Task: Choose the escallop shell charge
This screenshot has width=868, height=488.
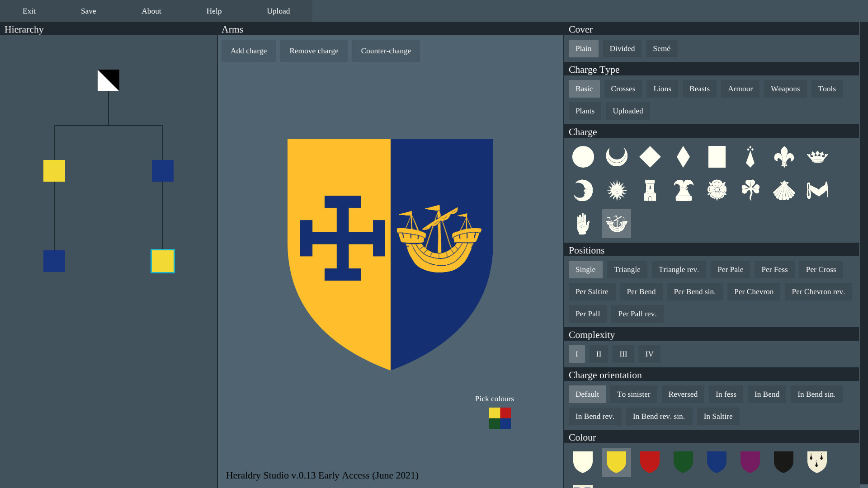Action: [783, 190]
